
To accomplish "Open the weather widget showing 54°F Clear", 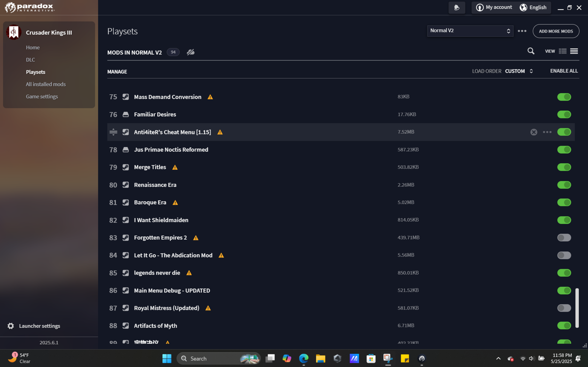I will (19, 358).
